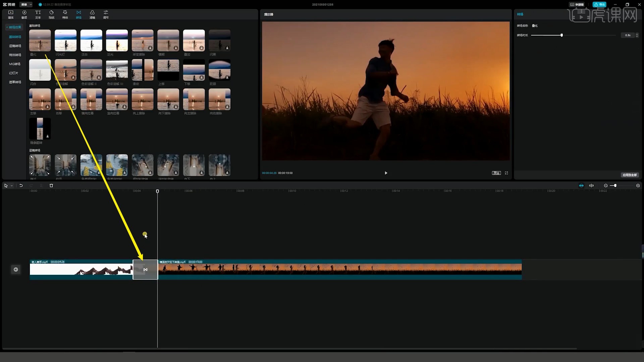Switch to MG转场 category tab

(15, 64)
